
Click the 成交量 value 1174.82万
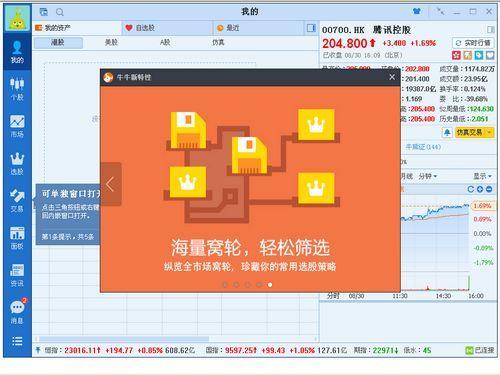point(479,69)
